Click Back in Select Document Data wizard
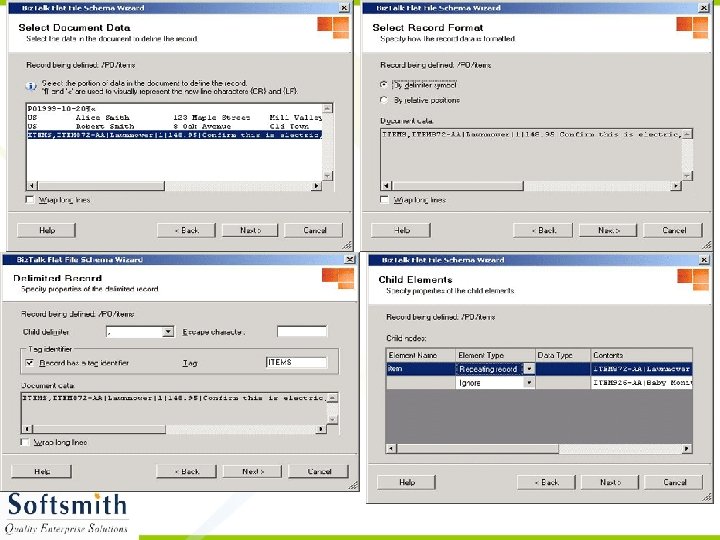 pyautogui.click(x=186, y=230)
